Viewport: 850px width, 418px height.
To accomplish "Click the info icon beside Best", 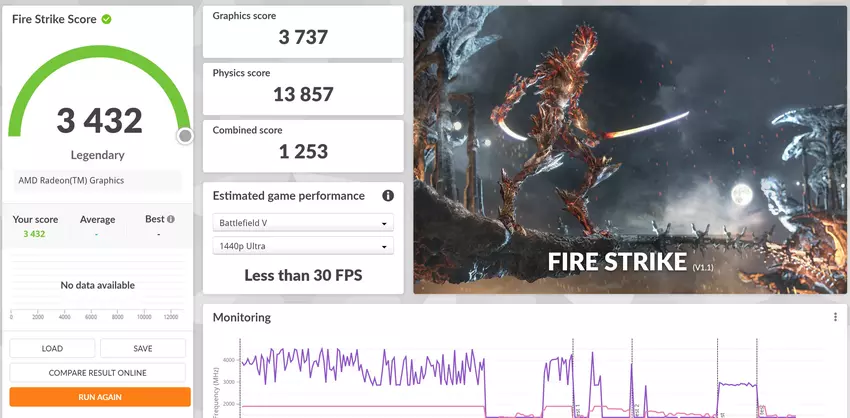I will [171, 219].
